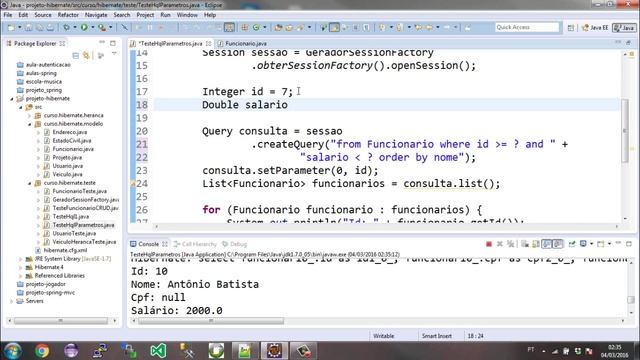
Task: Switch to the Call Hierarchy tab
Action: [x=195, y=244]
